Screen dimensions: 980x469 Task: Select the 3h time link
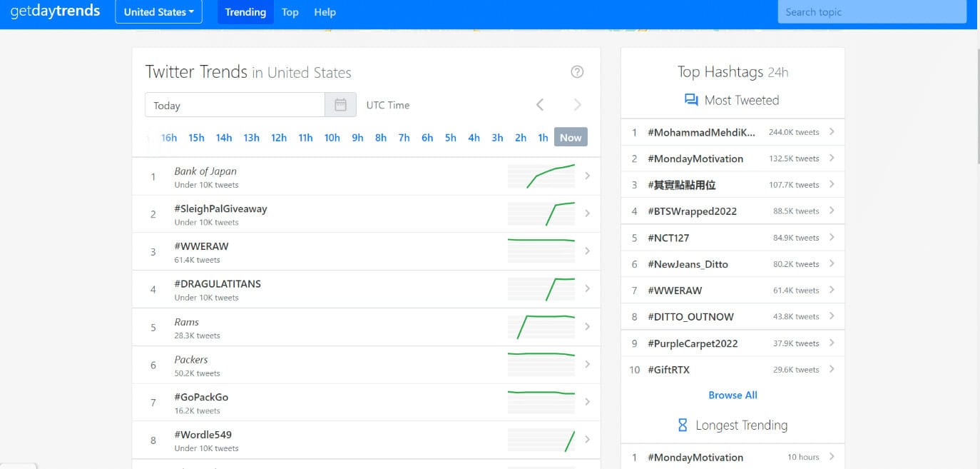(497, 138)
